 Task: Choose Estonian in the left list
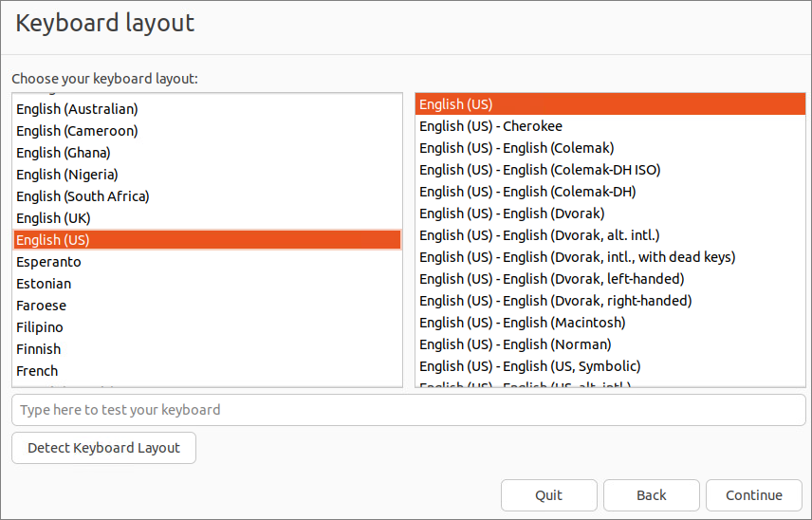(44, 284)
